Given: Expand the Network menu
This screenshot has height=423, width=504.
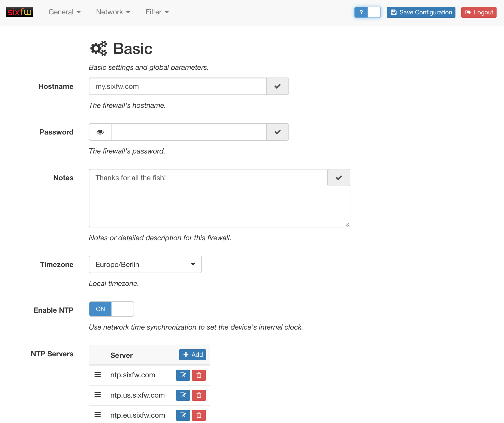Looking at the screenshot, I should [x=113, y=12].
